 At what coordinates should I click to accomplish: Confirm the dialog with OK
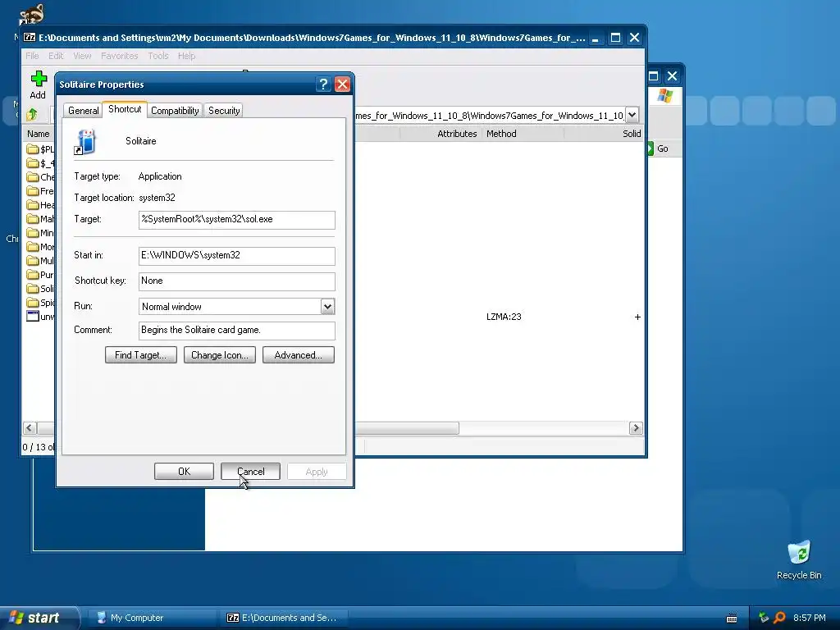click(x=184, y=472)
